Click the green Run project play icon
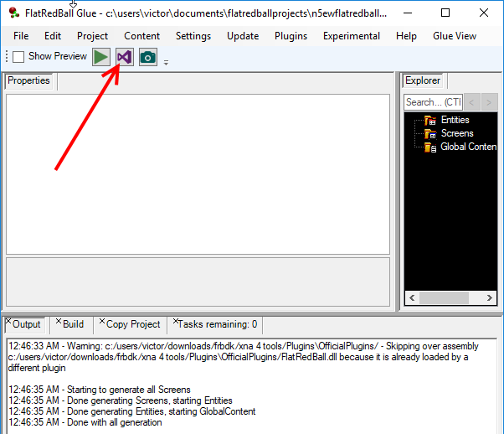 click(x=101, y=57)
